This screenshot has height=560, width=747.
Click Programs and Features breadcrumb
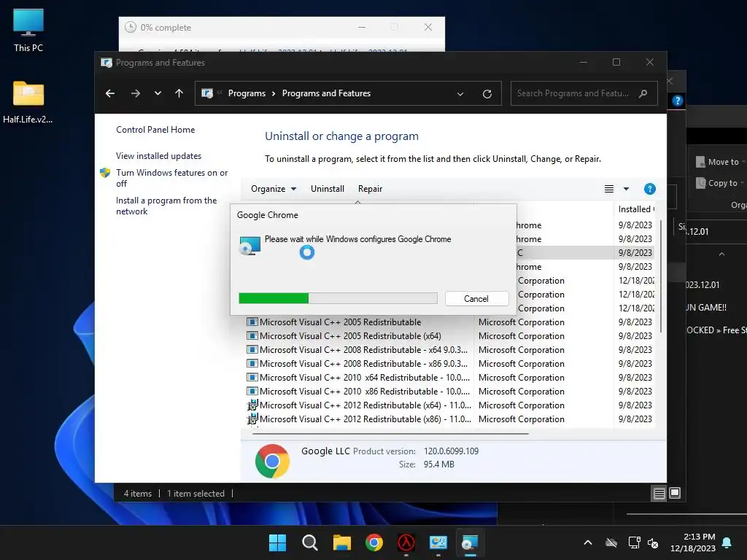(326, 93)
